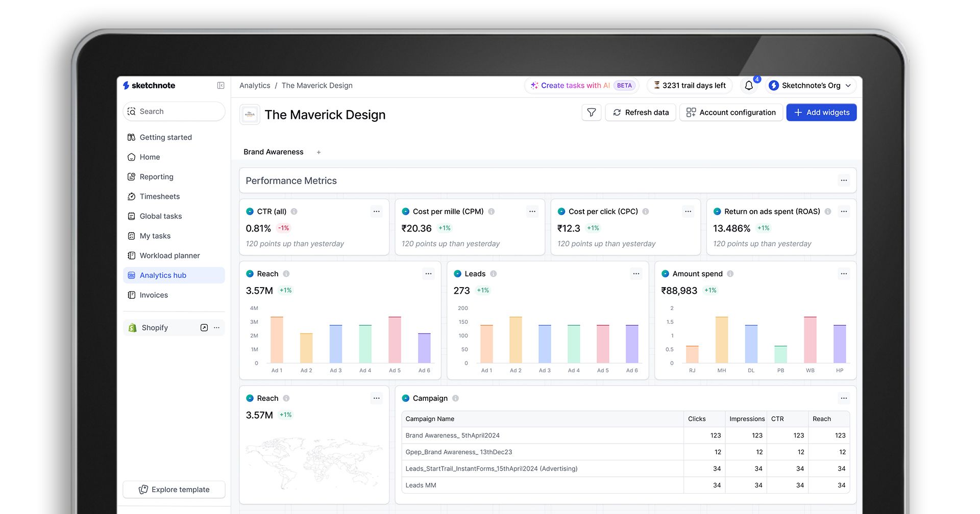Open Cost per click widget options
Screen dimensions: 980x514
tap(688, 212)
